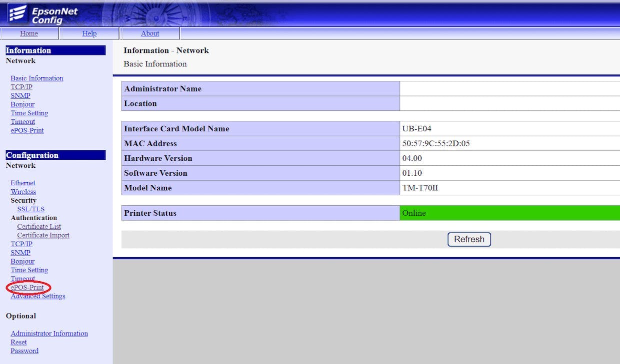Open the SSL/TLS security link
620x364 pixels.
click(x=31, y=209)
